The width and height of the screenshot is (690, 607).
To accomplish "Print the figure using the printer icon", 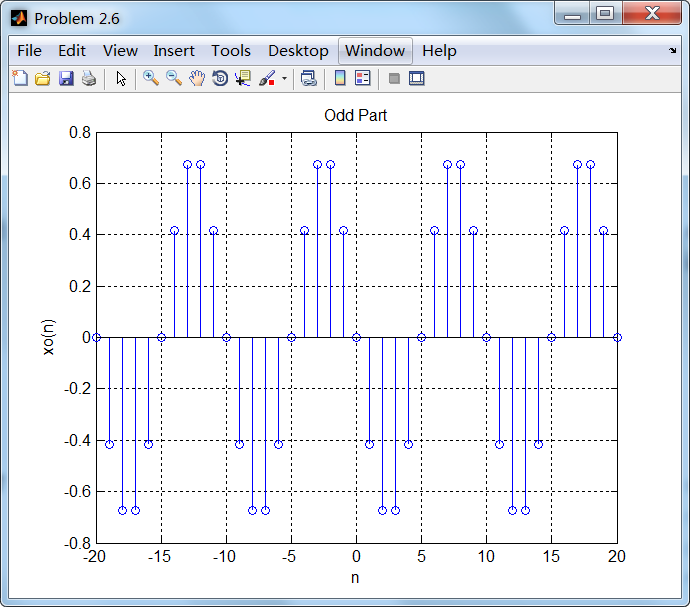I will [89, 79].
